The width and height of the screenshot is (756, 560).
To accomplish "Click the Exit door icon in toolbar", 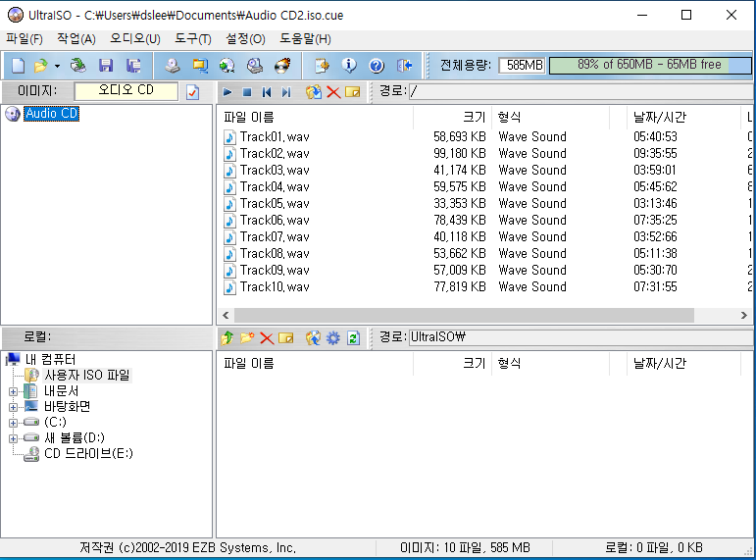I will [x=404, y=66].
